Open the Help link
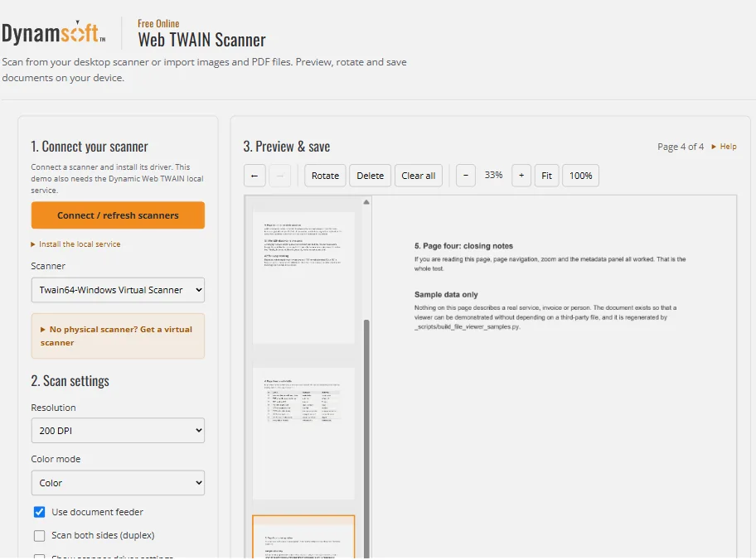756x560 pixels. pyautogui.click(x=724, y=147)
